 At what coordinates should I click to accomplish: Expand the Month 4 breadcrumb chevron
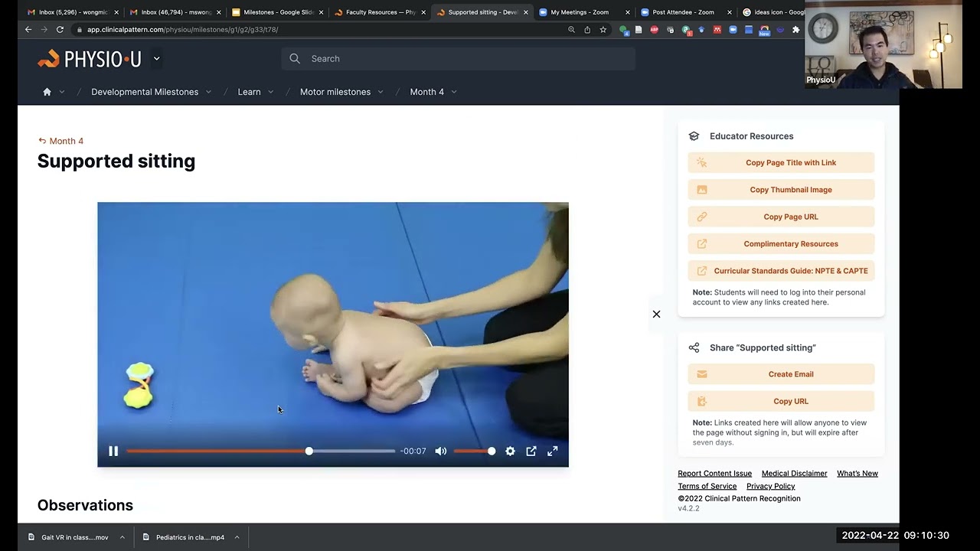pyautogui.click(x=454, y=92)
